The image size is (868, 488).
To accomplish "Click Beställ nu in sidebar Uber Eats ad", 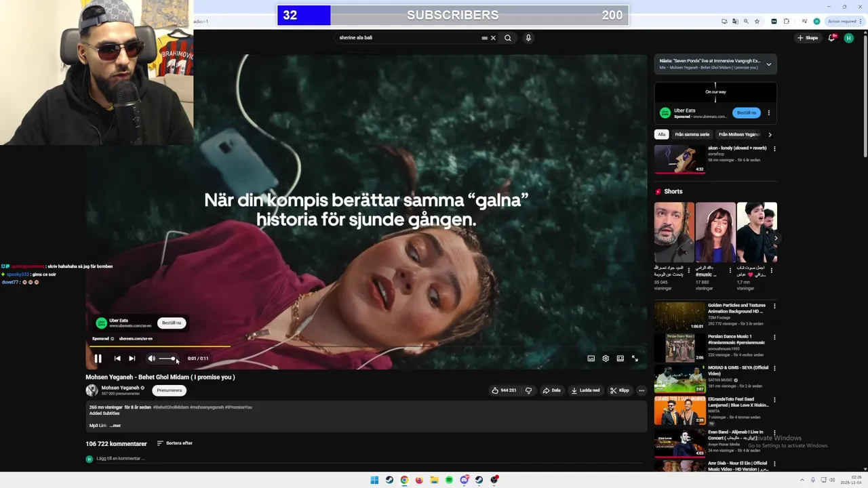I will (x=746, y=113).
